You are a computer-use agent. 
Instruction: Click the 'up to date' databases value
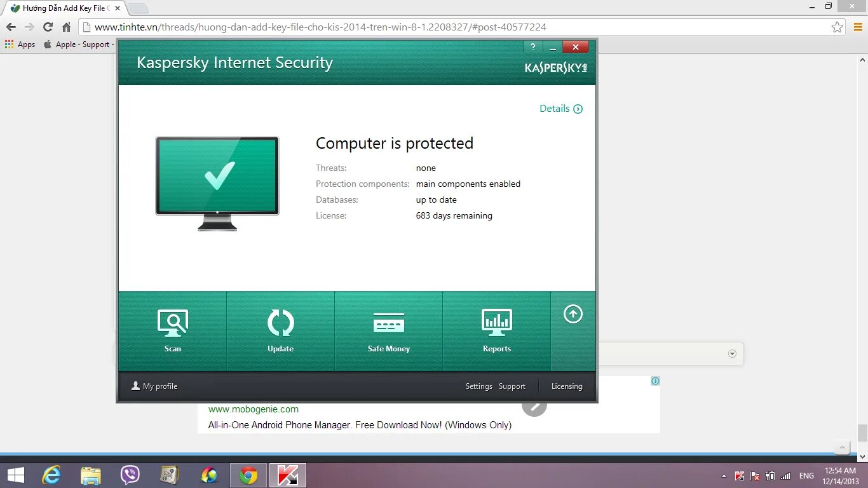click(436, 200)
